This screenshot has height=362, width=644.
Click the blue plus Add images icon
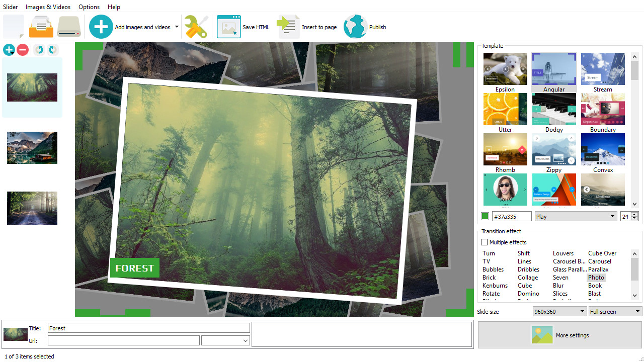pyautogui.click(x=101, y=27)
